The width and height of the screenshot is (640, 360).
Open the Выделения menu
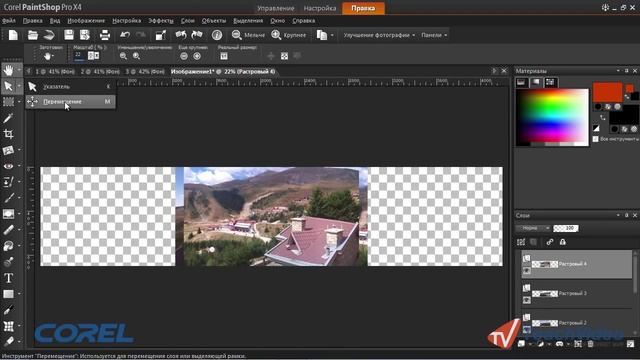pyautogui.click(x=248, y=20)
